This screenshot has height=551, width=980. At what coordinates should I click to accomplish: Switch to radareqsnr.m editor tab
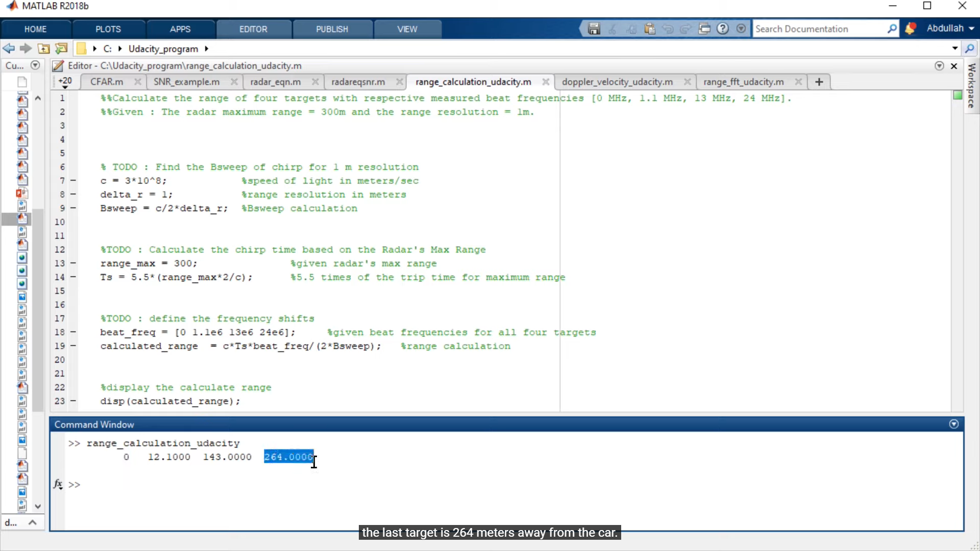coord(358,82)
